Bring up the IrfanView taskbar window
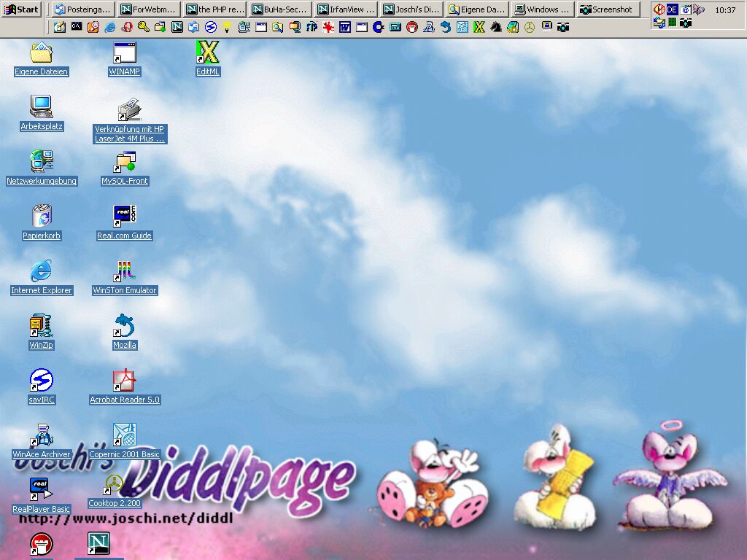Screen dimensions: 747x560 click(346, 9)
